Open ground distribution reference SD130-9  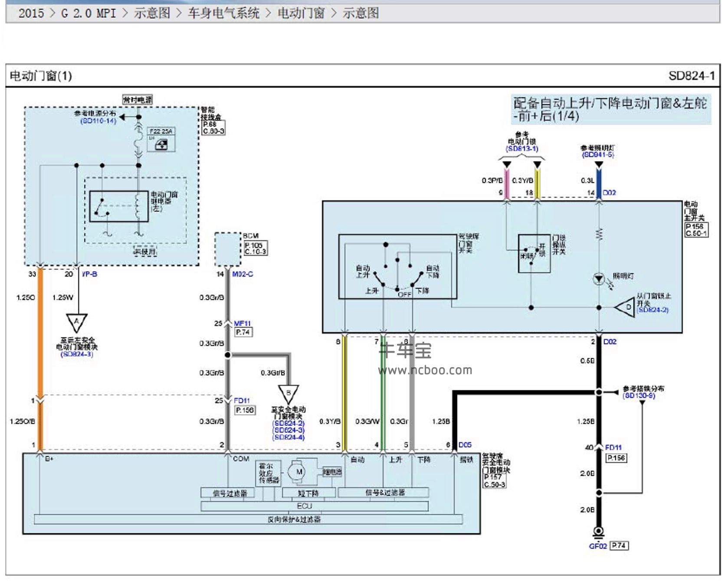(x=639, y=395)
